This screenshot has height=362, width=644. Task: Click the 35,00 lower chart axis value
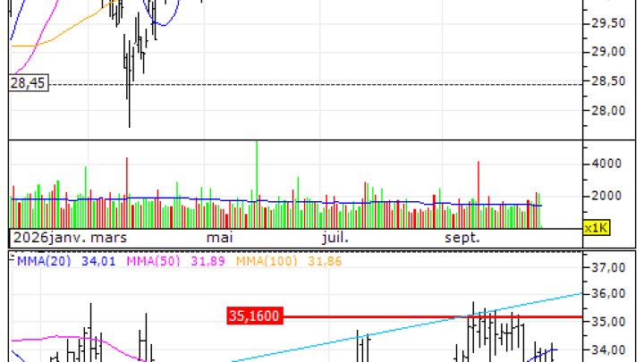[608, 322]
